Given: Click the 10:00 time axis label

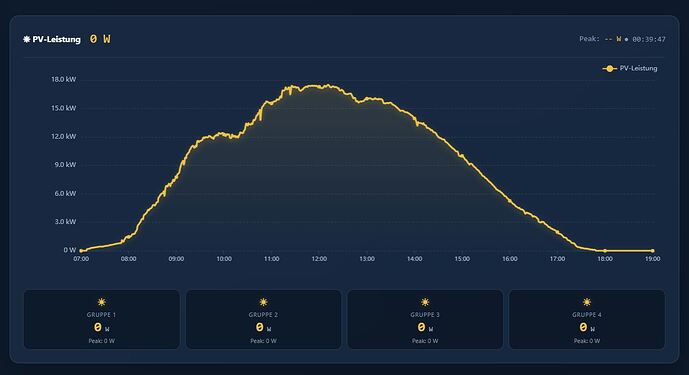Looking at the screenshot, I should (x=224, y=259).
